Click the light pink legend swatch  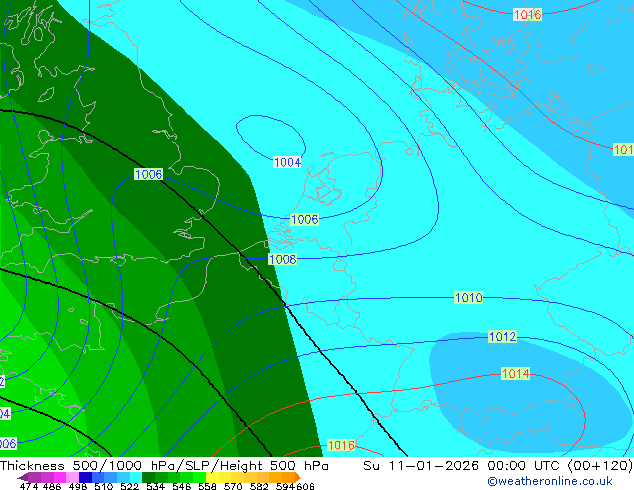[72, 477]
